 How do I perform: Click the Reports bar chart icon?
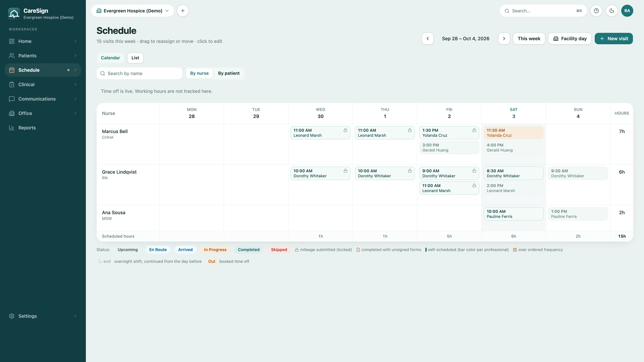click(x=12, y=128)
